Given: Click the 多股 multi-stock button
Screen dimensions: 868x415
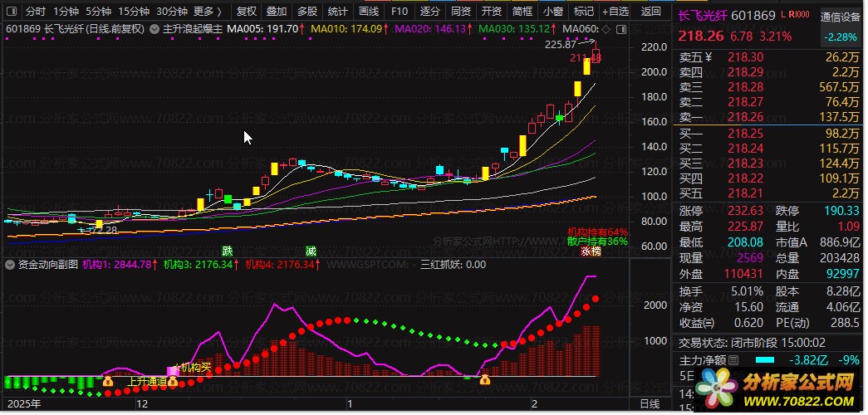Looking at the screenshot, I should 307,11.
